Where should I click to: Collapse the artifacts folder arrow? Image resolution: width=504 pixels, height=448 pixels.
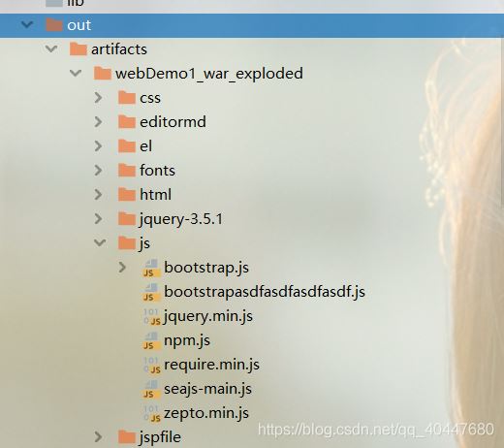coord(51,48)
